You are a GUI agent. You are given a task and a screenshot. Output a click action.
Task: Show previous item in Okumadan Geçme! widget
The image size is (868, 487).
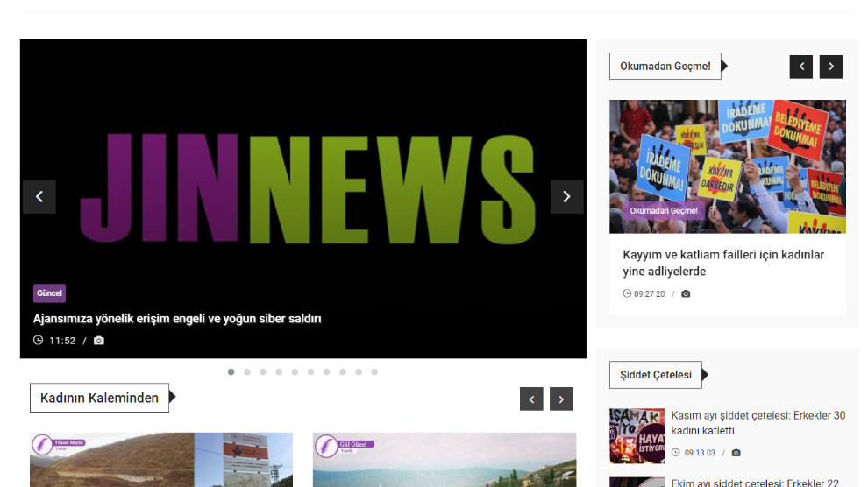pyautogui.click(x=801, y=67)
